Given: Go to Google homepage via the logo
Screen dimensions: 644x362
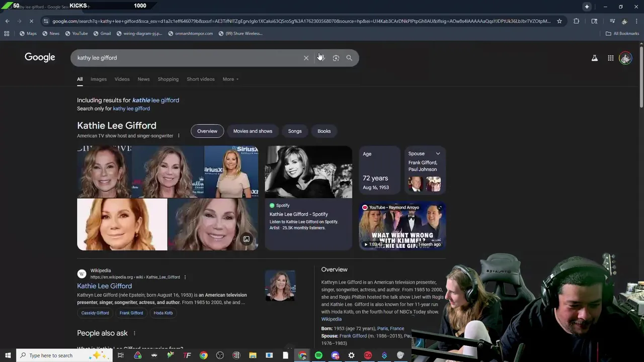Looking at the screenshot, I should coord(40,57).
